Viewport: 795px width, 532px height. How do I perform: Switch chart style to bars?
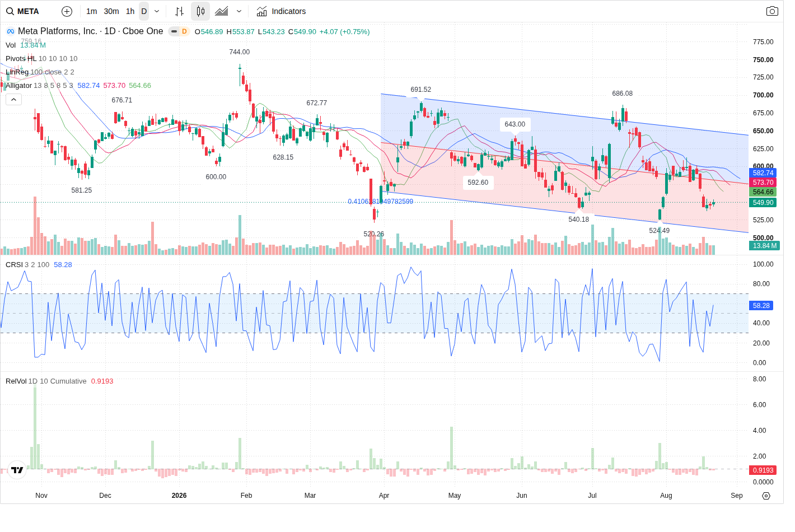tap(179, 11)
